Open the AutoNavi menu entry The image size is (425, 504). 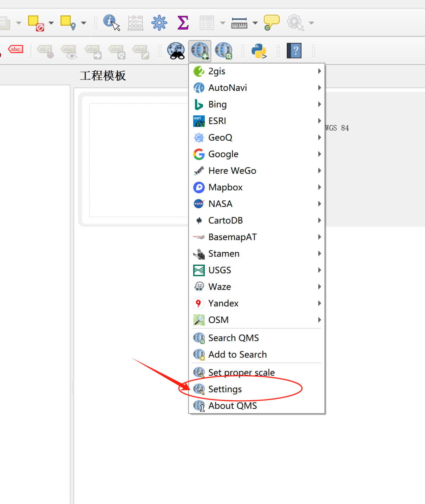[257, 88]
